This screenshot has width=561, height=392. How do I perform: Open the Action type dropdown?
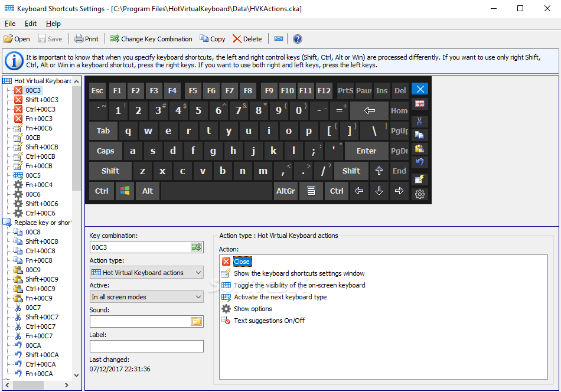click(146, 273)
